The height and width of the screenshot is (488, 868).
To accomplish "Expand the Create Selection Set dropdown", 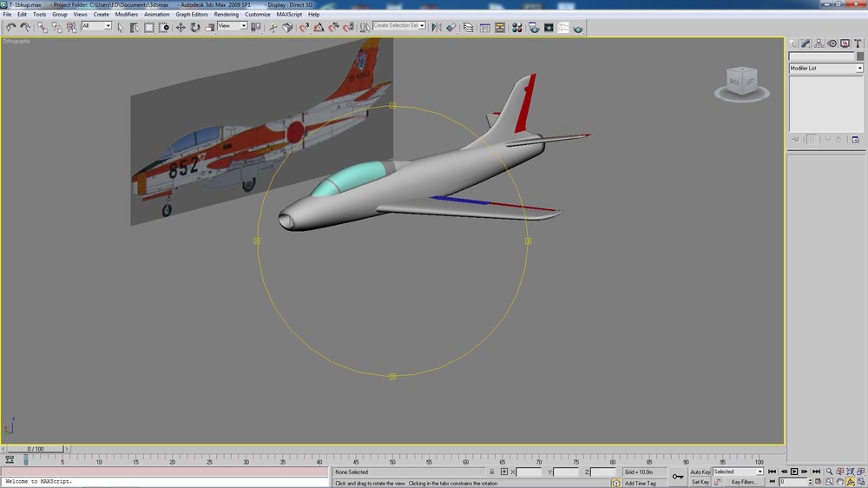I will [399, 25].
